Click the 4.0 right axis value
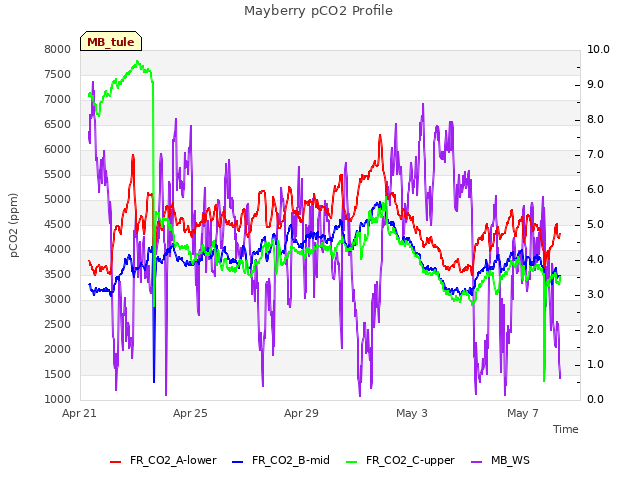Image resolution: width=640 pixels, height=480 pixels. 596,260
